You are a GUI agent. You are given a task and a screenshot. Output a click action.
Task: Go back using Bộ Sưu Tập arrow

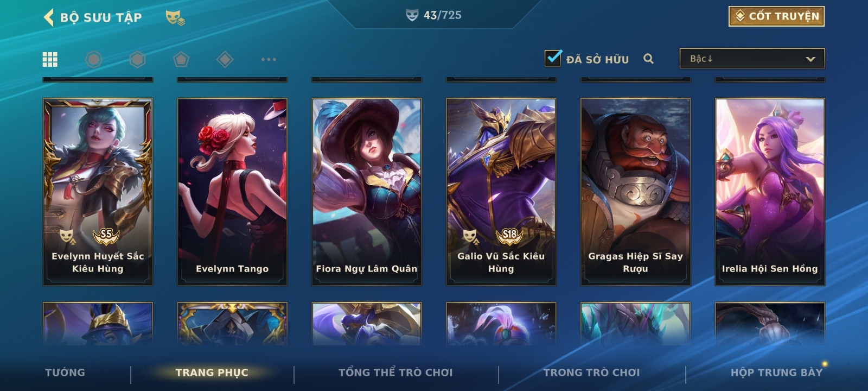[x=49, y=17]
